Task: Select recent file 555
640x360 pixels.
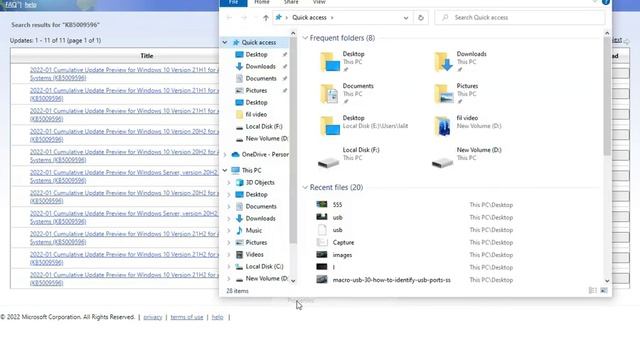Action: tap(337, 205)
